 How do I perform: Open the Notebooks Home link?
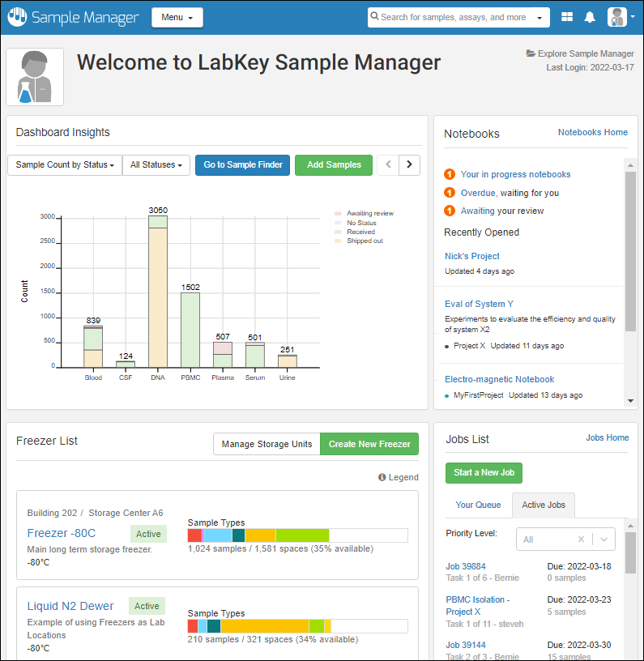(x=592, y=132)
